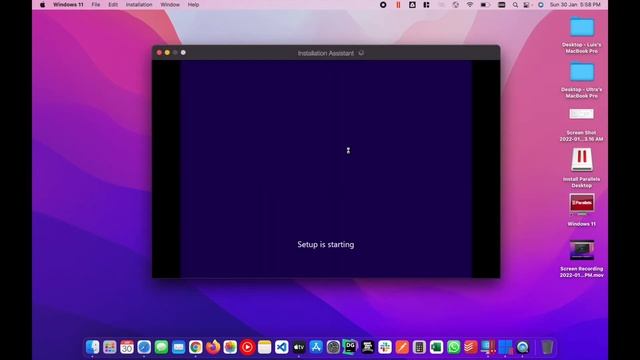This screenshot has width=640, height=360.
Task: Select the Screen Shot 2022-01 file
Action: 582,114
